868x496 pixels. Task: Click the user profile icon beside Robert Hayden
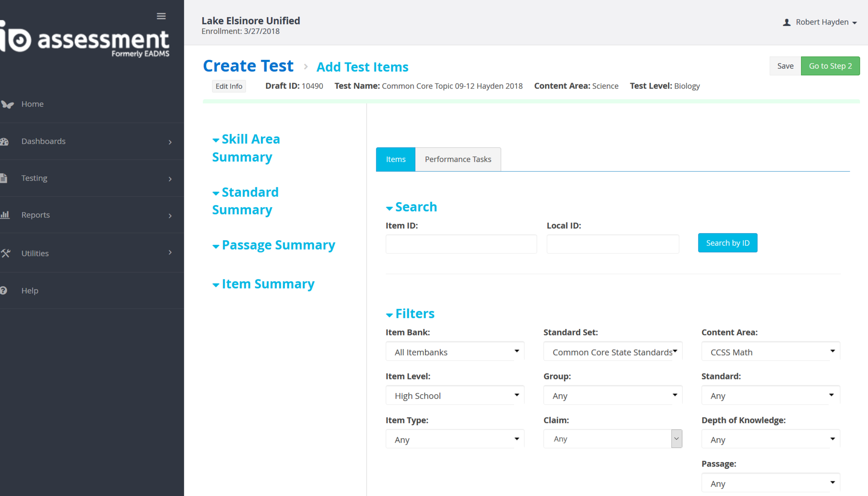(x=786, y=22)
